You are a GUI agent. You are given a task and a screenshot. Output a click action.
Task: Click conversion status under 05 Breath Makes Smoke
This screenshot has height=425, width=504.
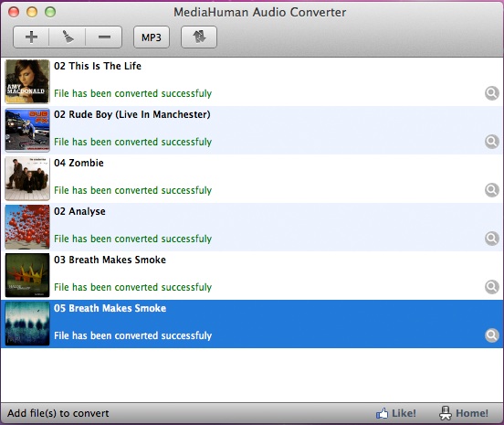[x=132, y=335]
